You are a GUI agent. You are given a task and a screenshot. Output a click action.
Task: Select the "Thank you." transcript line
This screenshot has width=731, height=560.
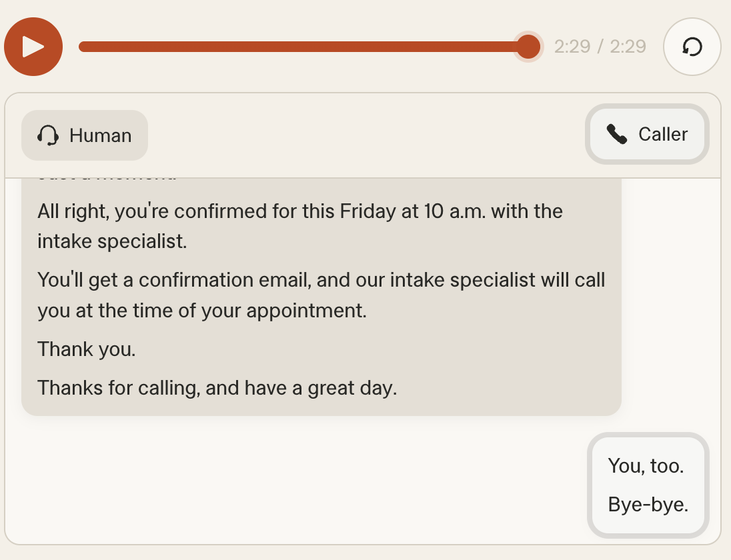pos(87,349)
